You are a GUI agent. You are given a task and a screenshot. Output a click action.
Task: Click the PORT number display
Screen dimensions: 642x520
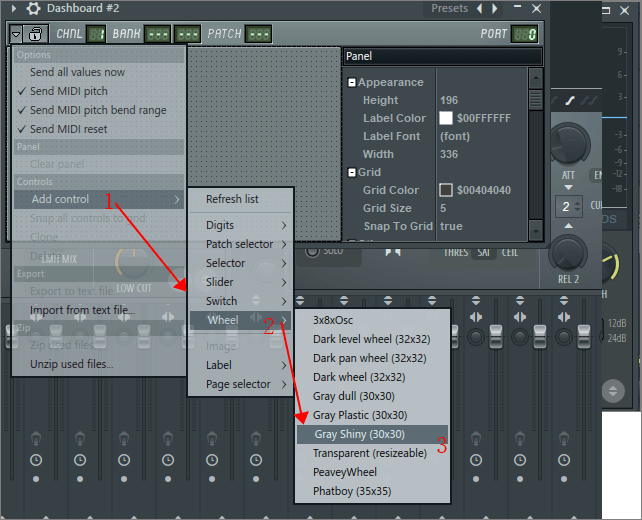(x=525, y=34)
